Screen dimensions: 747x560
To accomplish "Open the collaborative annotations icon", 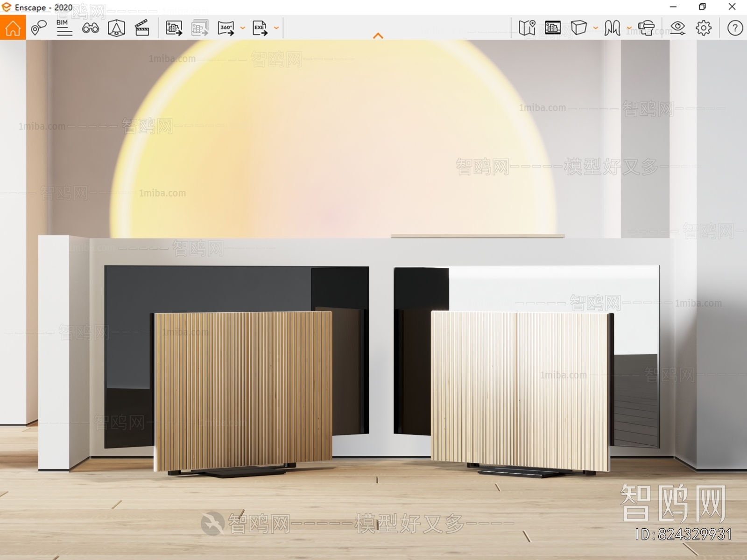I will pos(38,28).
